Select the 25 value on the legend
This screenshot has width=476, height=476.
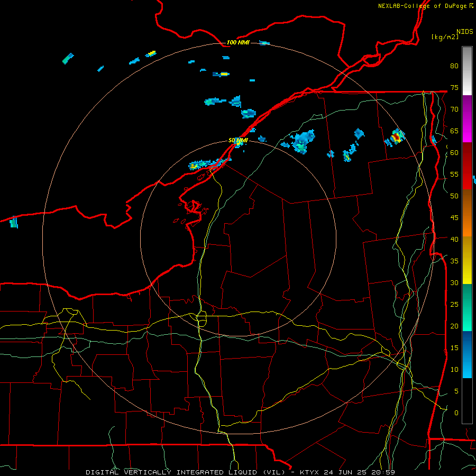point(454,304)
